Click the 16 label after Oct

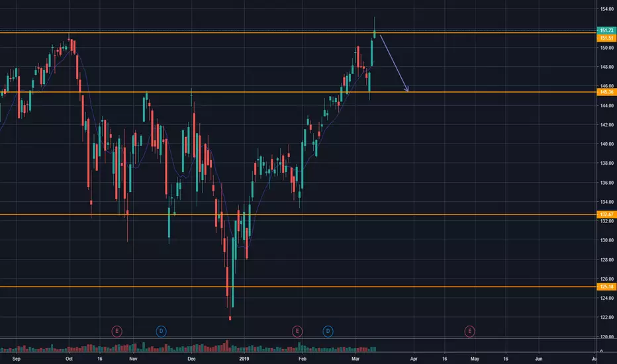coord(99,359)
